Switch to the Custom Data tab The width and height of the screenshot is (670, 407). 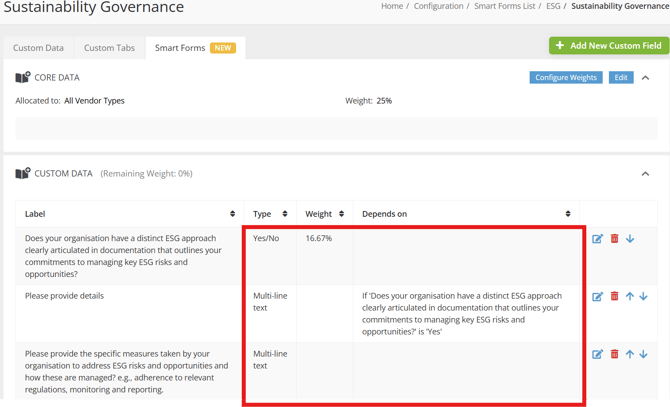38,48
